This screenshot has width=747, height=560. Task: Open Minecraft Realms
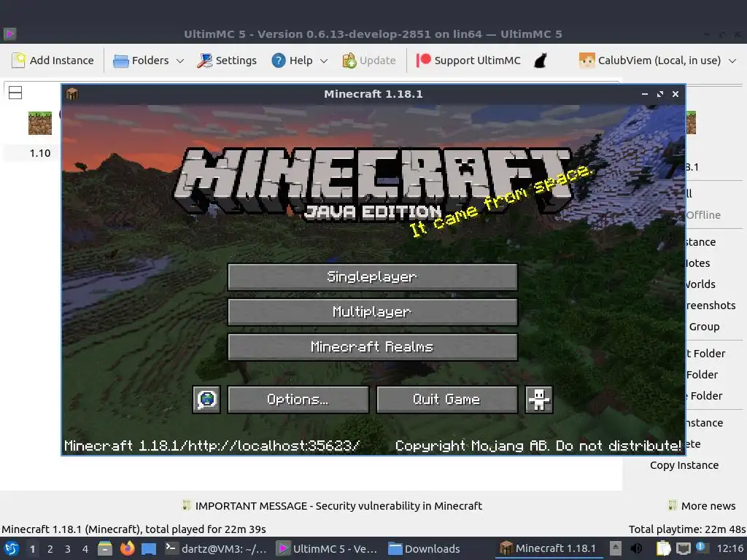(373, 346)
